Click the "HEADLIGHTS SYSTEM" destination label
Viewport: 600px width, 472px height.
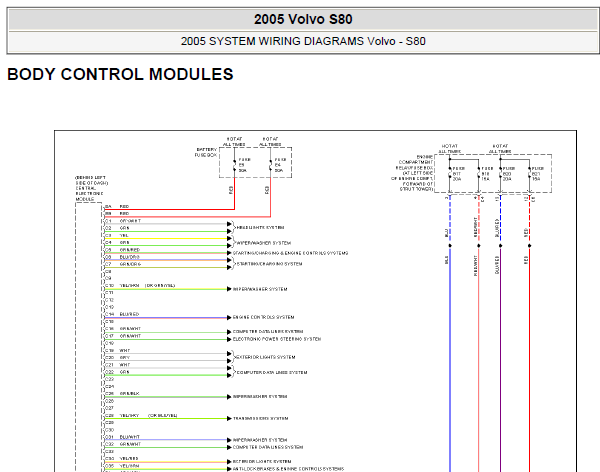tap(261, 227)
